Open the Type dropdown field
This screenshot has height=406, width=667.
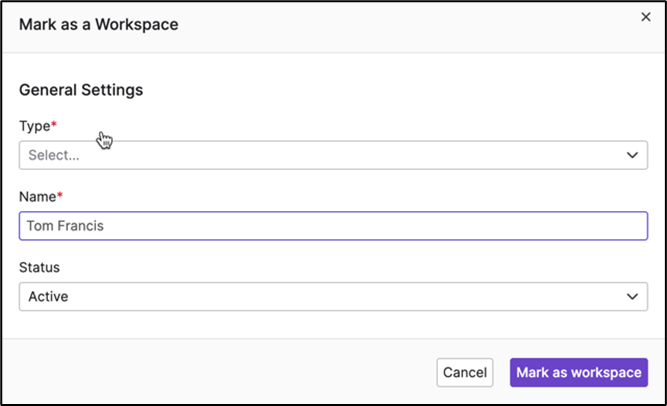pyautogui.click(x=333, y=155)
